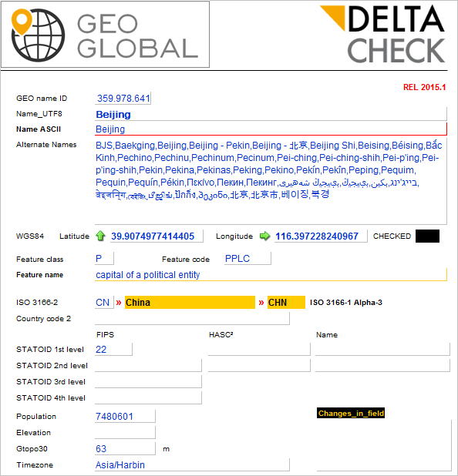Click the green up arrow beside Latitude

click(x=100, y=236)
